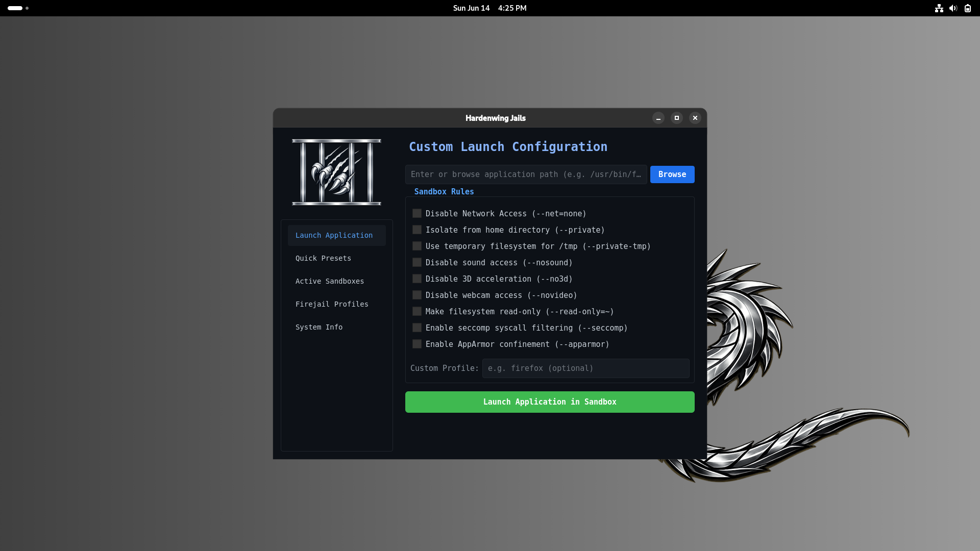Open the volume icon in top bar
Image resolution: width=980 pixels, height=551 pixels.
click(x=953, y=8)
